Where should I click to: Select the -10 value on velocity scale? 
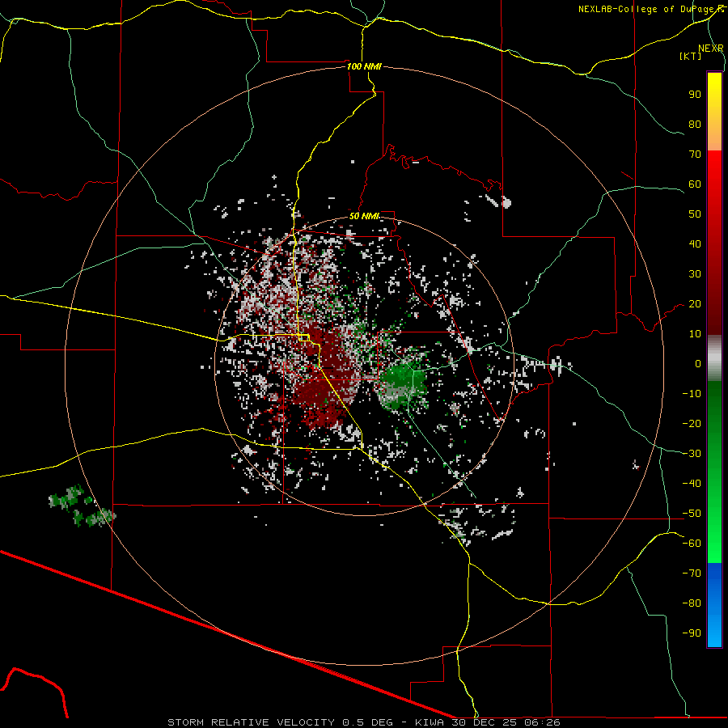click(x=692, y=394)
